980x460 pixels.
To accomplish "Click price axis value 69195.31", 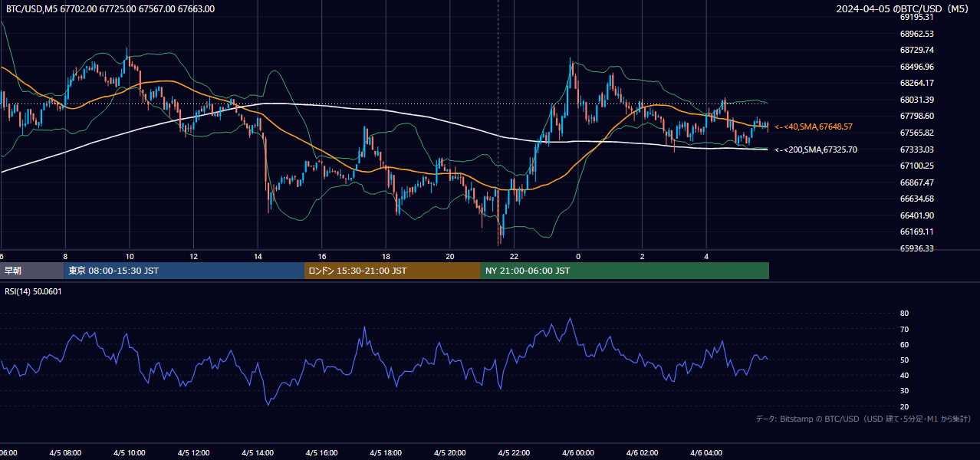I will [x=916, y=17].
